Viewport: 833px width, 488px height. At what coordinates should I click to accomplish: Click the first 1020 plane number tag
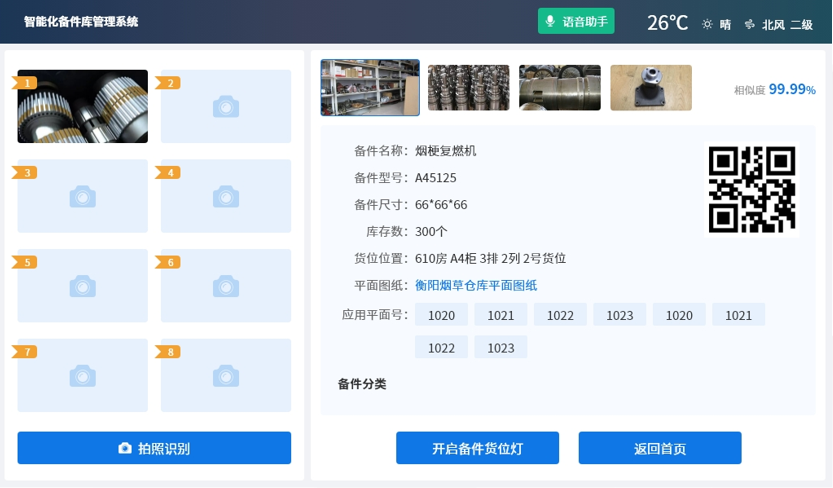coord(441,315)
